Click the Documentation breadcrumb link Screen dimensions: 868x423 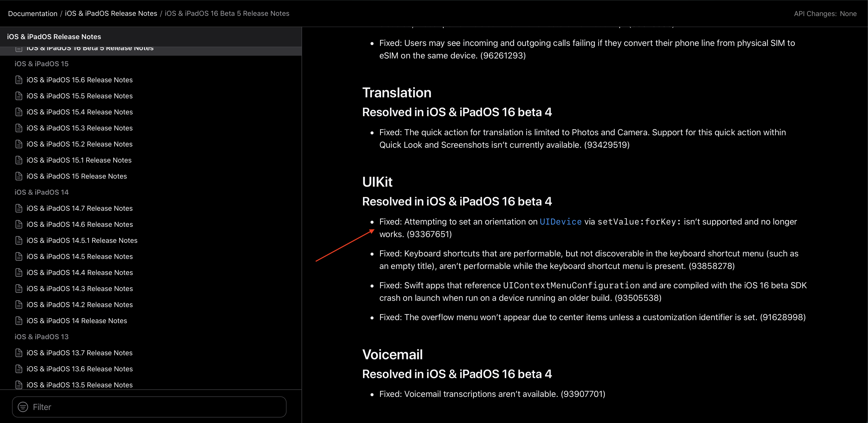[x=33, y=14]
